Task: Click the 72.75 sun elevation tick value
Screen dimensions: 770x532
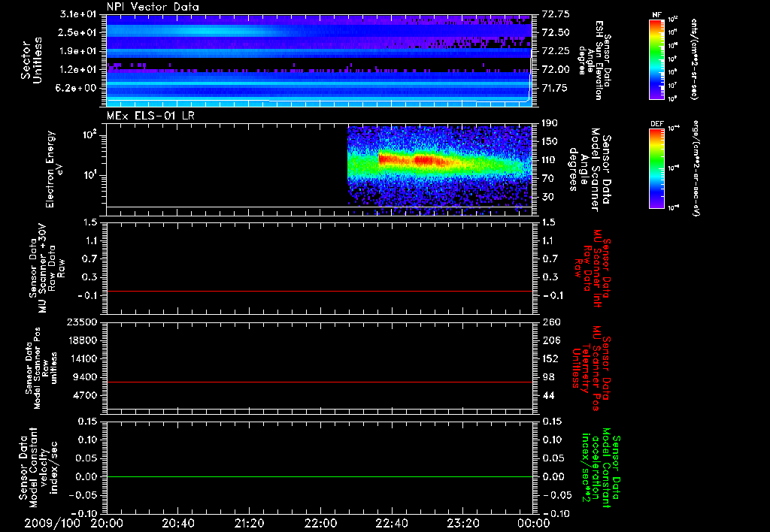Action: pyautogui.click(x=556, y=14)
